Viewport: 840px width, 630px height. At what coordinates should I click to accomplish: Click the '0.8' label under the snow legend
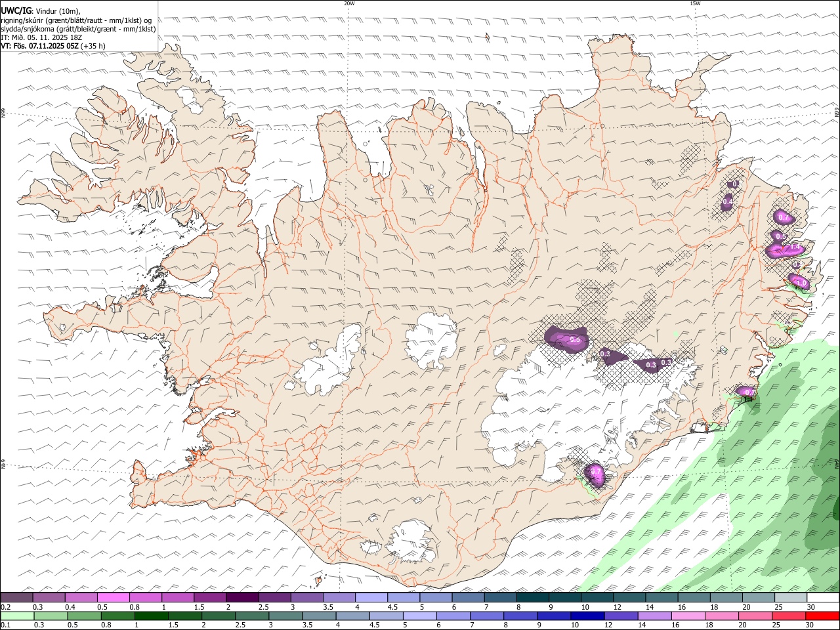[135, 607]
